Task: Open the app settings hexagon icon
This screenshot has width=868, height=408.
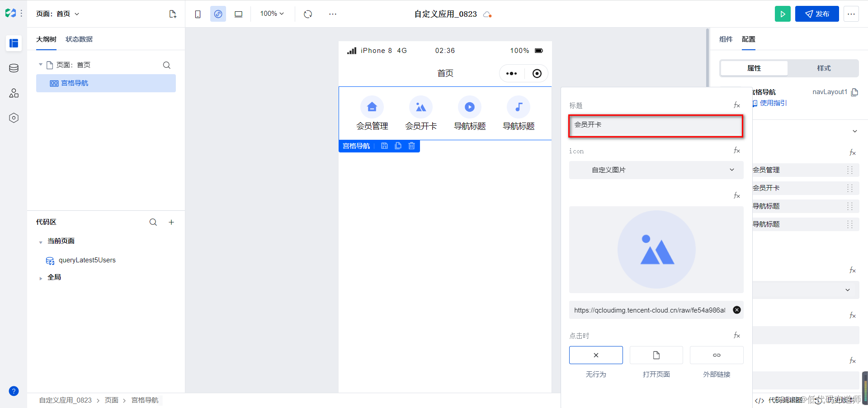Action: tap(14, 118)
